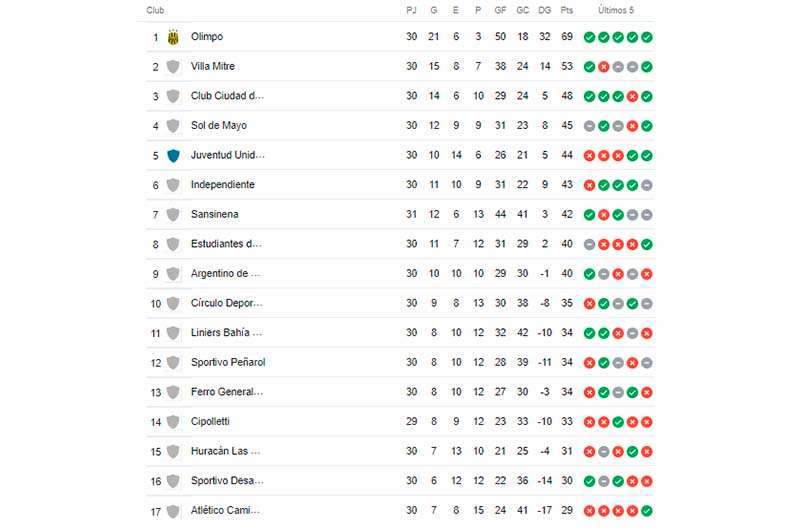Click Sol de Mayo's first gray draw icon
The height and width of the screenshot is (530, 800).
589,126
